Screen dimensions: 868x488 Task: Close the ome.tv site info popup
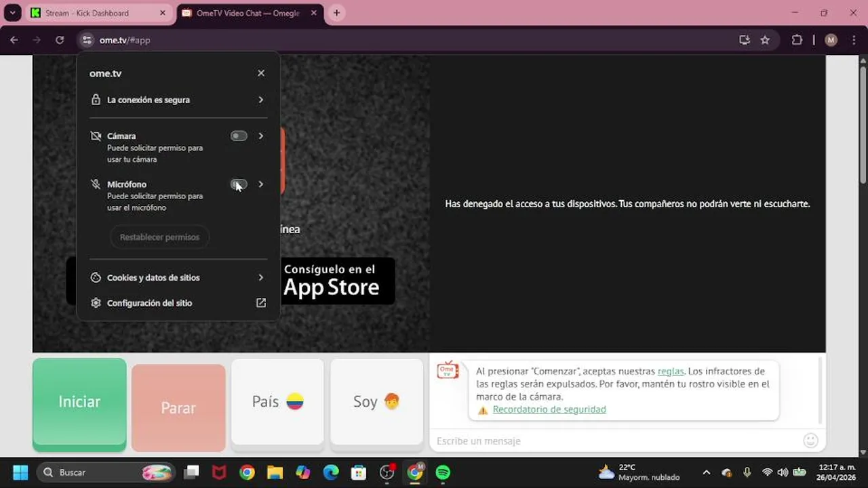[261, 73]
